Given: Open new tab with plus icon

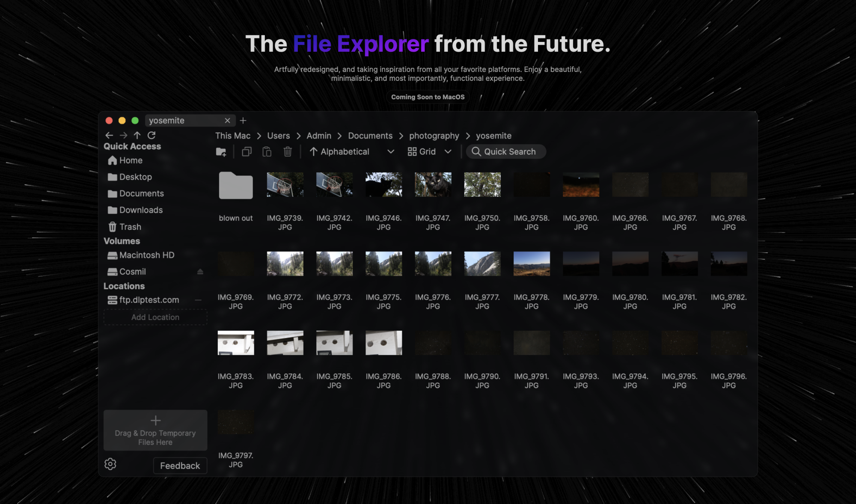Looking at the screenshot, I should 243,121.
